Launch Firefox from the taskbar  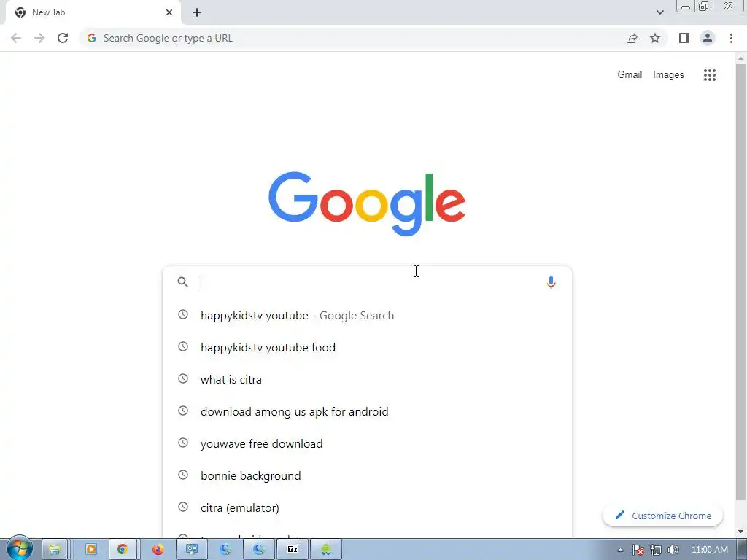click(x=158, y=550)
